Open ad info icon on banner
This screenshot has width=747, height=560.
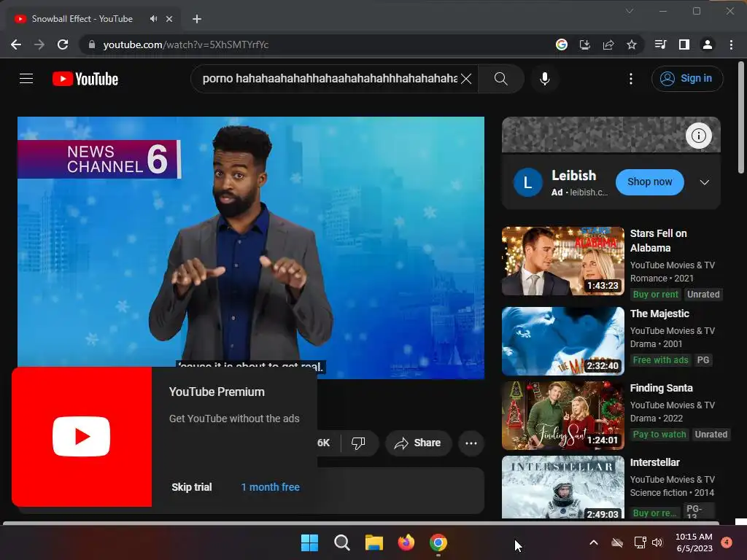point(698,136)
